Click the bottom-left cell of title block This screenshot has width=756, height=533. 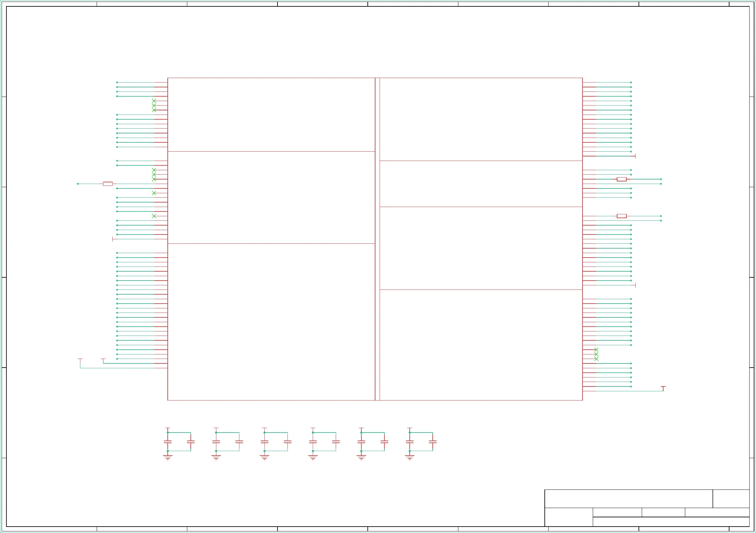[568, 517]
